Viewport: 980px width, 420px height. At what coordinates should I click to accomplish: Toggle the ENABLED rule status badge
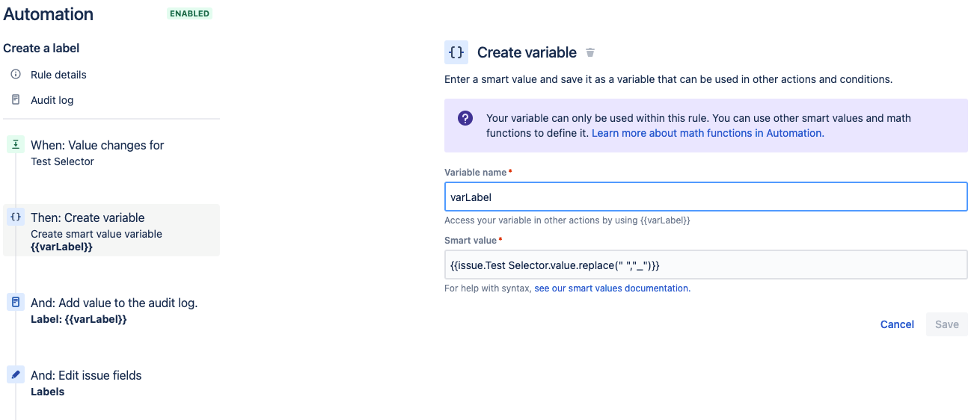click(x=190, y=13)
